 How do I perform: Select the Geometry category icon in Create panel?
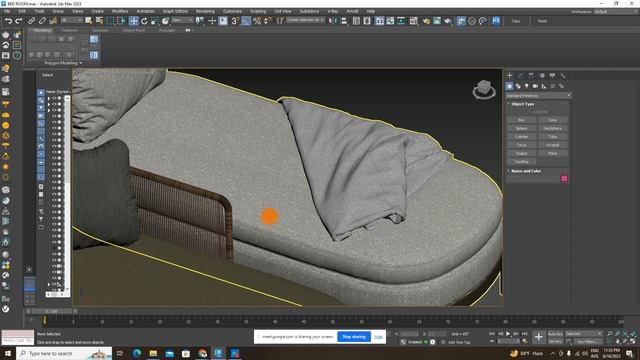click(x=509, y=86)
